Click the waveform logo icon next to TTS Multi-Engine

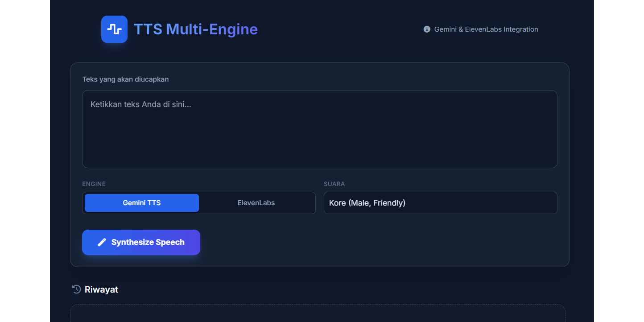coord(114,29)
